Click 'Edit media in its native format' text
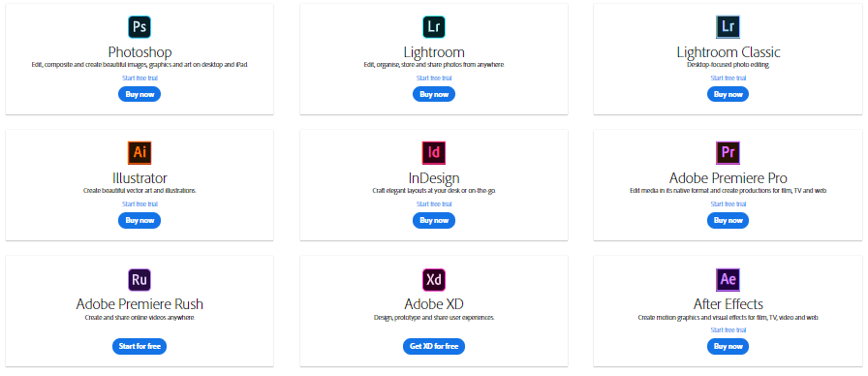This screenshot has width=868, height=376. click(728, 191)
